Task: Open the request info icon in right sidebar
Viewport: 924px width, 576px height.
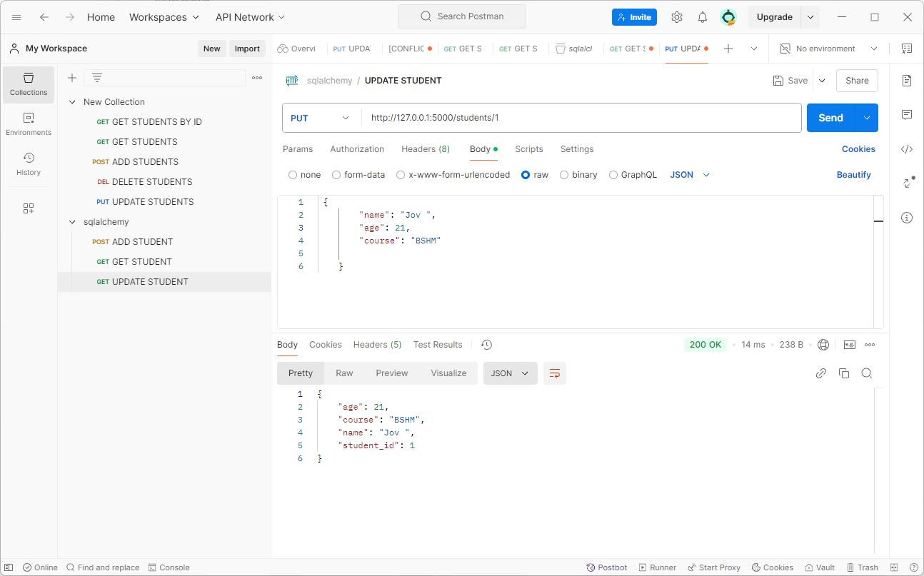Action: coord(907,218)
